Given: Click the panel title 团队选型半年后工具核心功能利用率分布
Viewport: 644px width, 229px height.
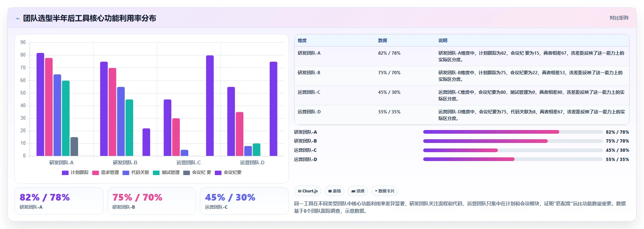Looking at the screenshot, I should click(x=90, y=18).
